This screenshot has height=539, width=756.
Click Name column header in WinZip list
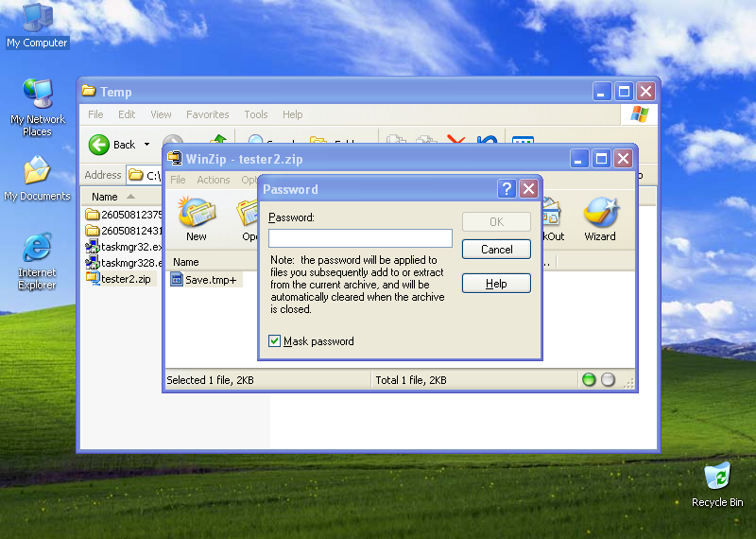point(212,262)
